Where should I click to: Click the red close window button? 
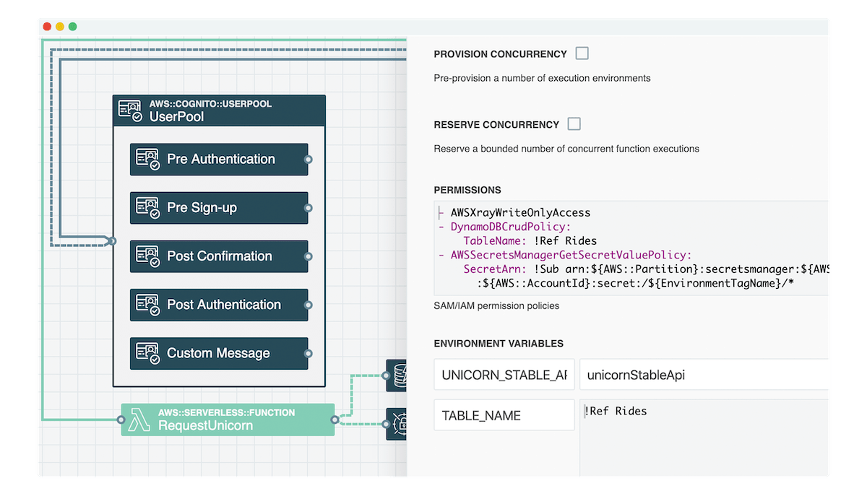point(47,27)
